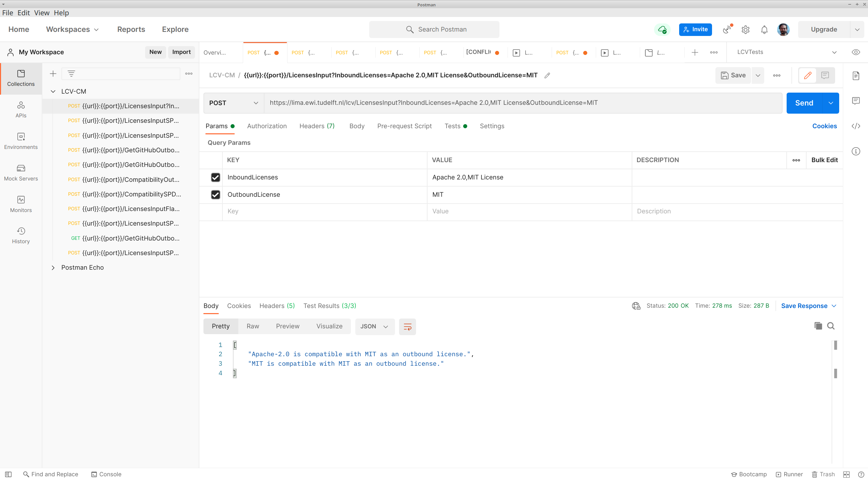868x480 pixels.
Task: Uncheck the OutboundLicense parameter checkbox
Action: click(x=216, y=195)
